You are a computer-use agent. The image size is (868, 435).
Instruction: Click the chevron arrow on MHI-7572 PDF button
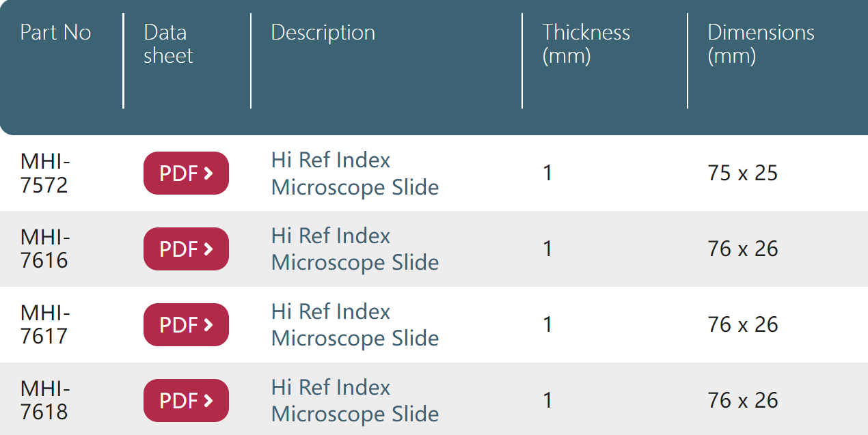pyautogui.click(x=208, y=173)
